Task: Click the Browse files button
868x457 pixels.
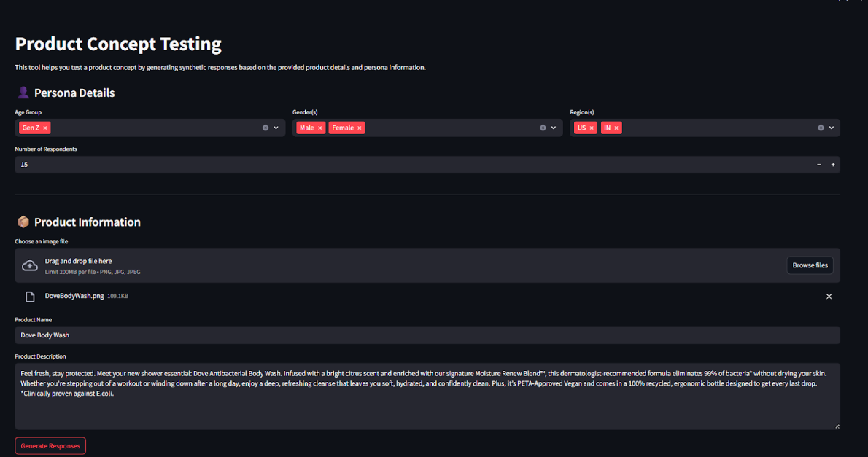Action: tap(810, 265)
